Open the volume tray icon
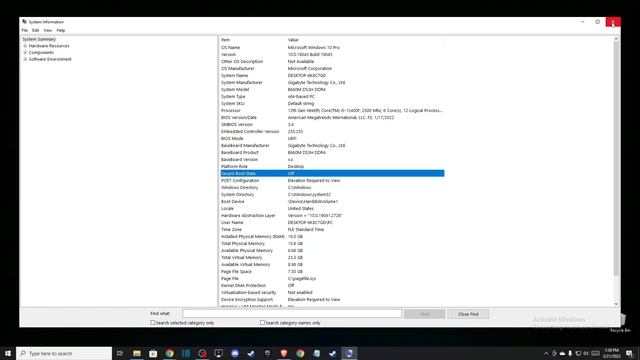 [586, 353]
